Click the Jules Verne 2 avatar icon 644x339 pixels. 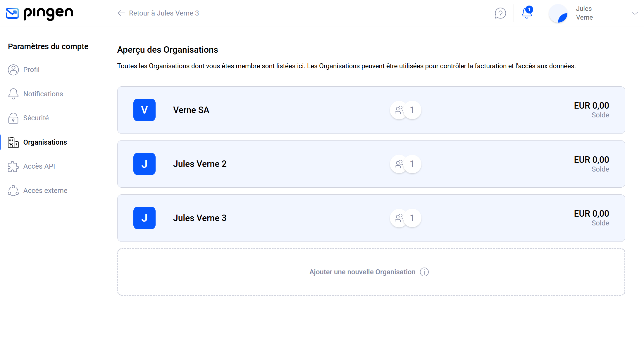point(144,164)
